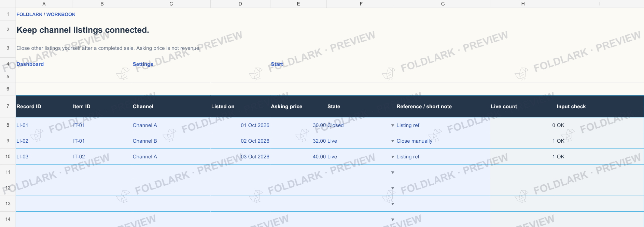
Task: Select the 32.00 asking price cell
Action: click(298, 141)
